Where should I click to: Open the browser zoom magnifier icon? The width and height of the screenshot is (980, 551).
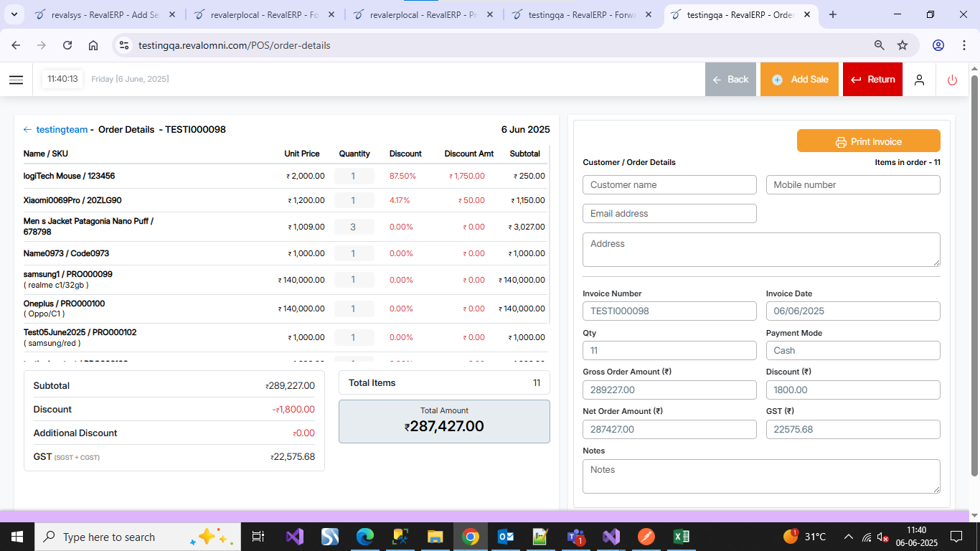click(879, 45)
